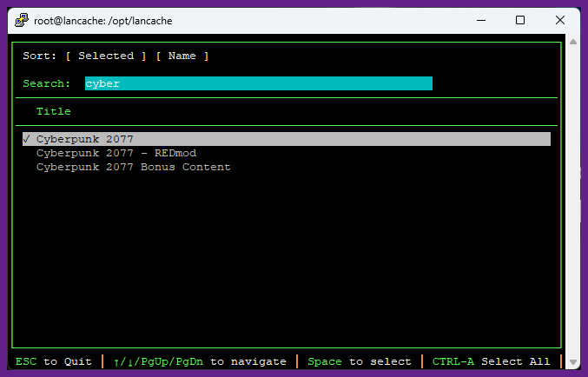This screenshot has width=588, height=377.
Task: Click the ESC to Quit hint
Action: tap(54, 361)
